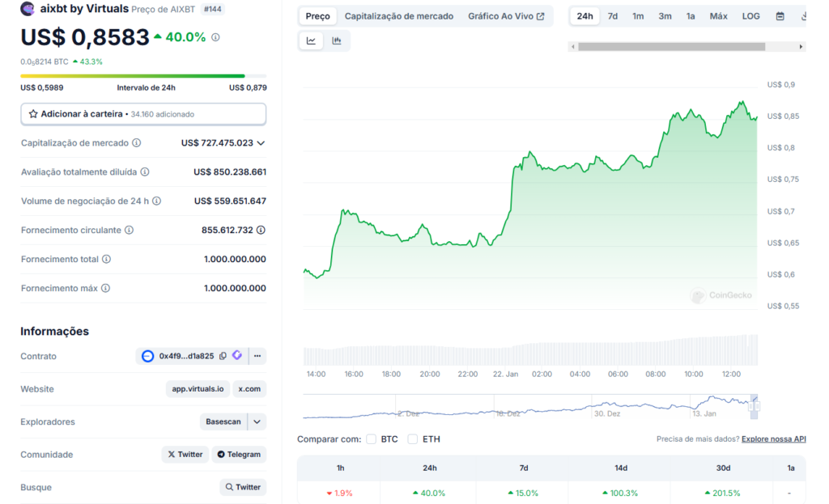Screen dimensions: 829x504
Task: Open the x.com website link
Action: tap(249, 389)
